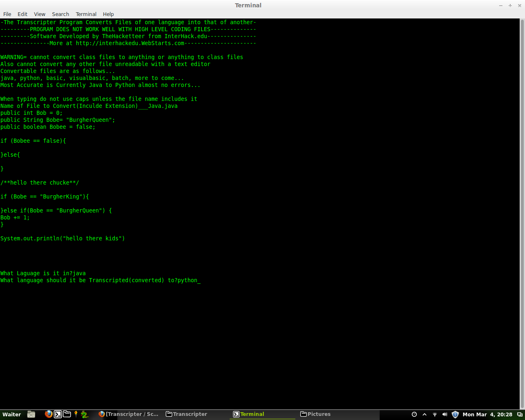Close the Terminal window

(x=520, y=5)
